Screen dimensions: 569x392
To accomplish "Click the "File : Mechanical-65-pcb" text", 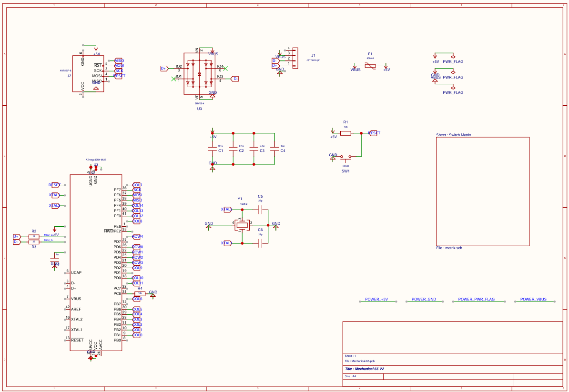I will [x=360, y=361].
